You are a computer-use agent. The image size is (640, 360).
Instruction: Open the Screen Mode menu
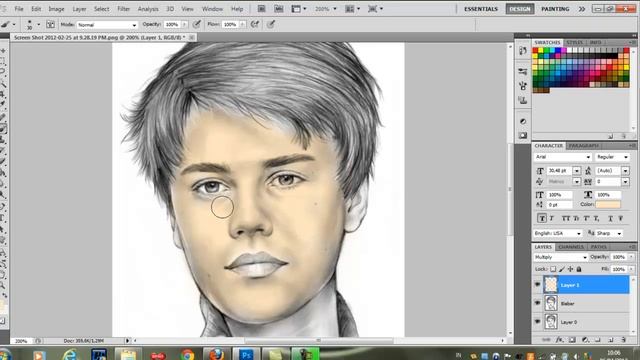[x=376, y=9]
